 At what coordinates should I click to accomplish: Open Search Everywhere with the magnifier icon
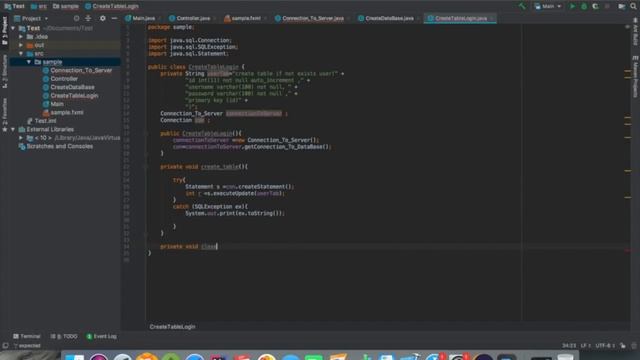(x=633, y=6)
